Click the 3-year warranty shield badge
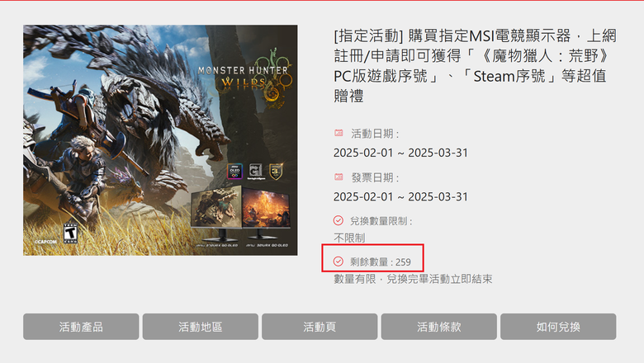Viewport: 644px width, 363px height. pyautogui.click(x=276, y=171)
